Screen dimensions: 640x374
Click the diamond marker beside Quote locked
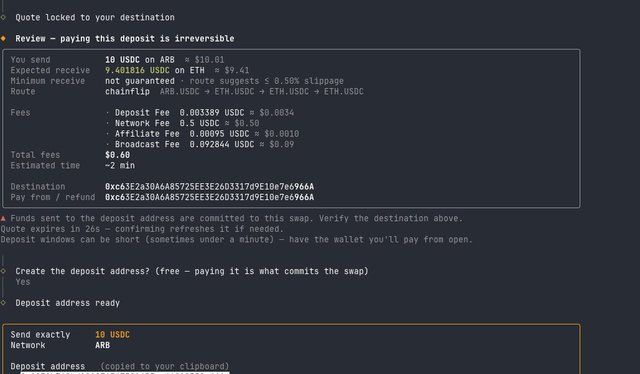click(x=3, y=17)
